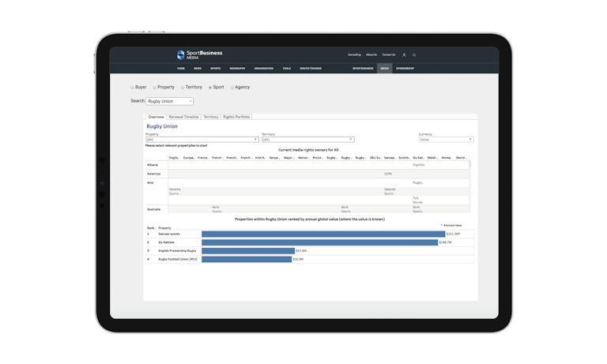This screenshot has height=364, width=607.
Task: Open ORGANISATION in the navigation bar
Action: click(264, 69)
